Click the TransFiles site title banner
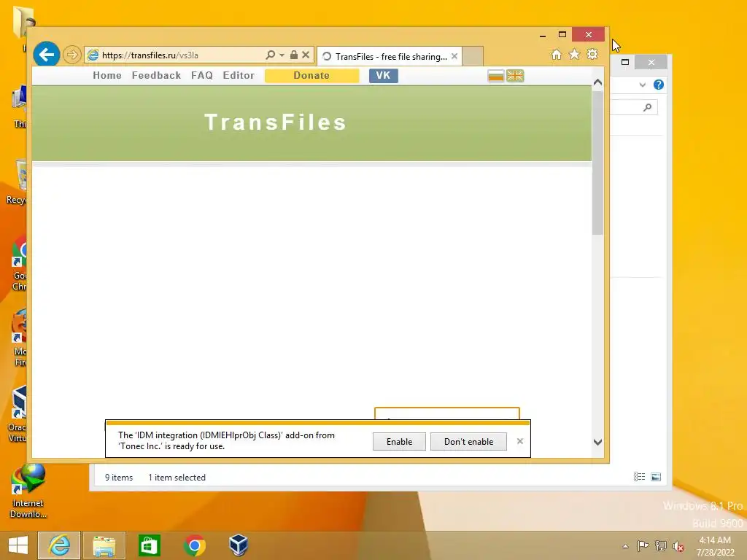The image size is (747, 560). coord(275,122)
